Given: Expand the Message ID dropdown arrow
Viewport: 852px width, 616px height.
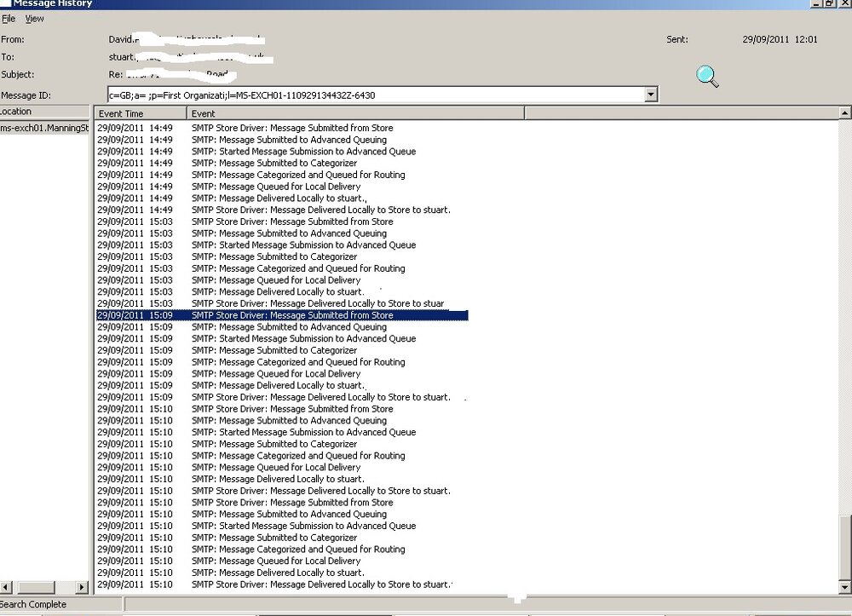Looking at the screenshot, I should pyautogui.click(x=650, y=95).
